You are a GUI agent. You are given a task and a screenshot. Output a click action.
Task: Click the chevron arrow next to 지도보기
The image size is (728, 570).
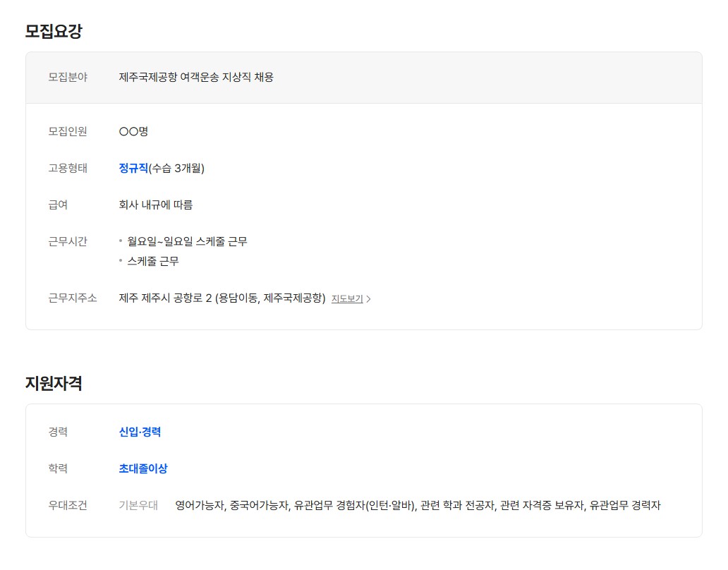coord(369,299)
